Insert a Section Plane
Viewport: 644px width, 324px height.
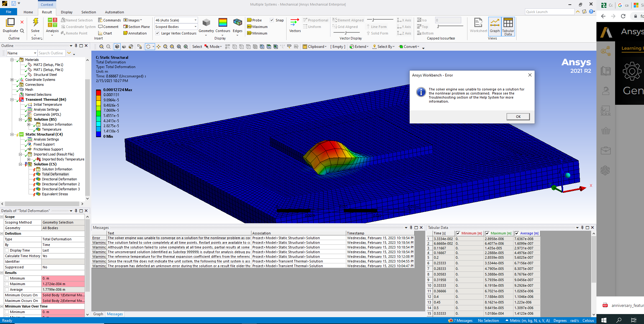pyautogui.click(x=136, y=27)
